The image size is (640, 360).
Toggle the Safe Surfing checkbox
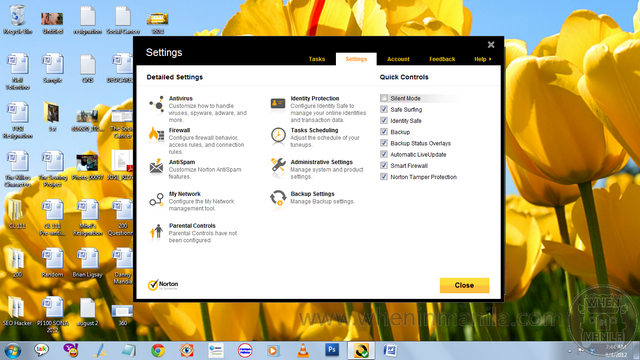[384, 109]
